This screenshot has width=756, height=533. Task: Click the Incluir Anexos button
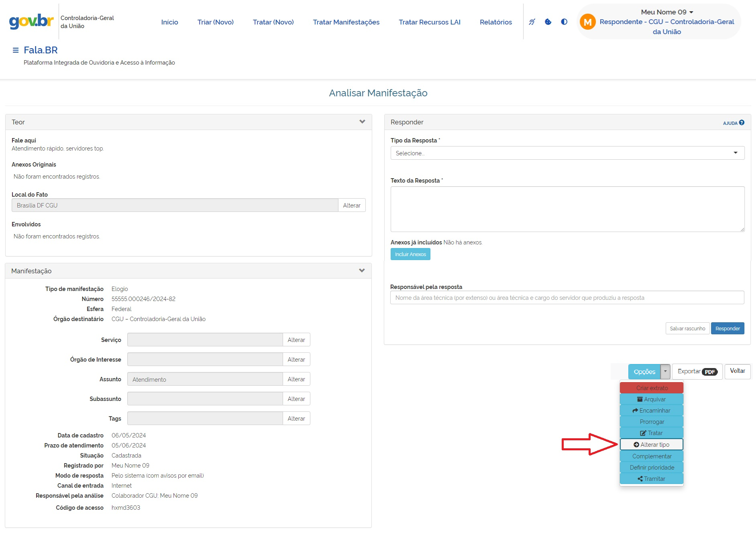coord(410,254)
